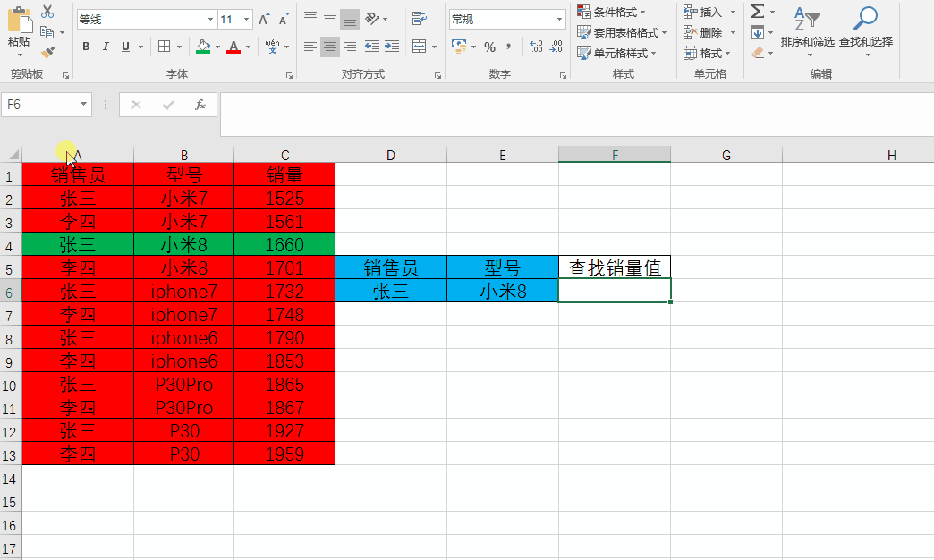
Task: Open the underline style dropdown arrow
Action: tap(141, 47)
